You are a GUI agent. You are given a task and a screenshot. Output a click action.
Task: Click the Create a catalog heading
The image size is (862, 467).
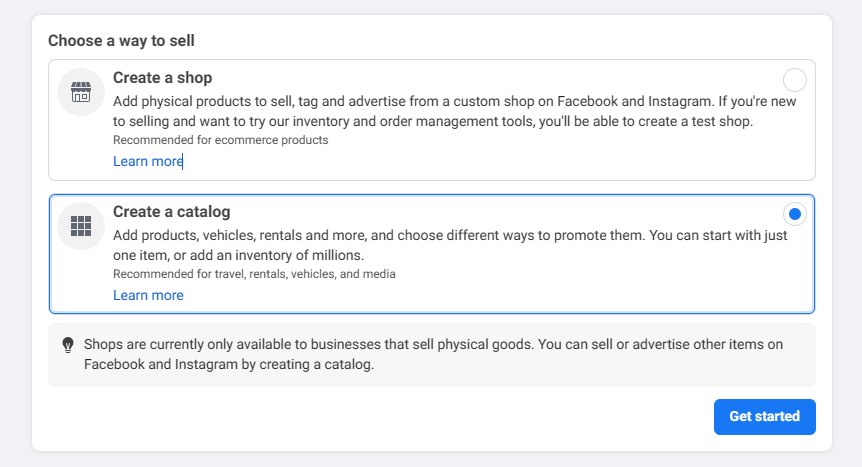(171, 211)
